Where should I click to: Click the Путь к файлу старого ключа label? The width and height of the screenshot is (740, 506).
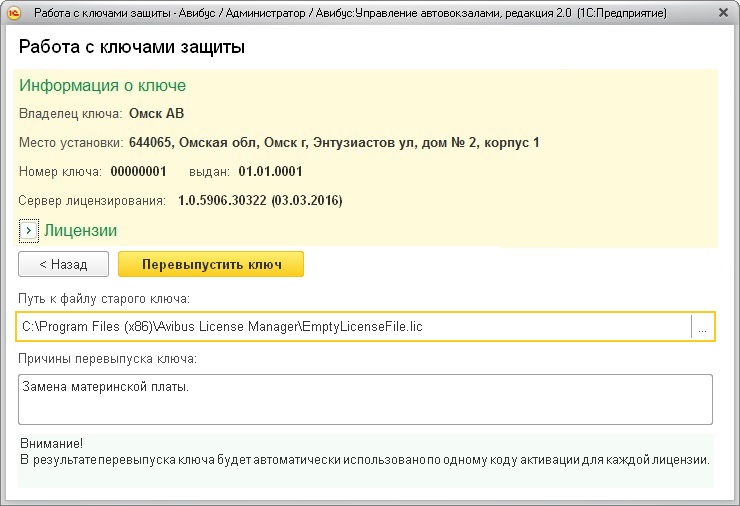[x=104, y=299]
